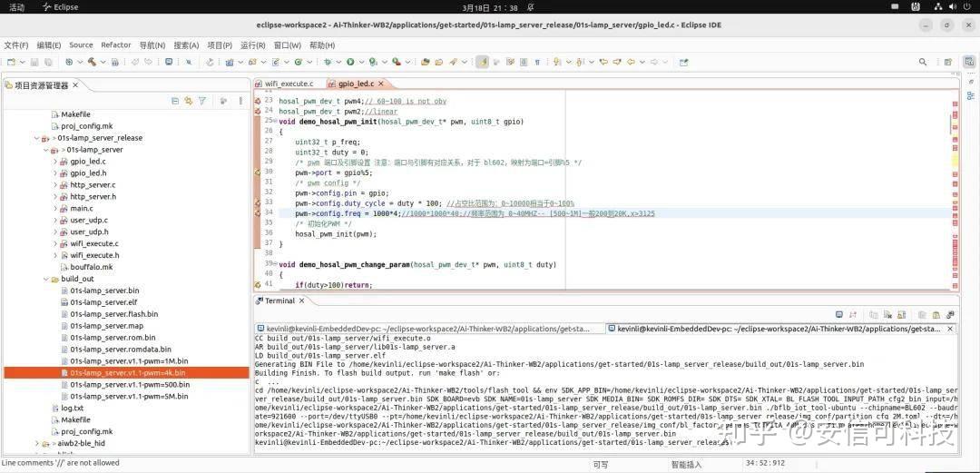Expand the main.c tree node
The width and height of the screenshot is (980, 473).
(x=55, y=208)
